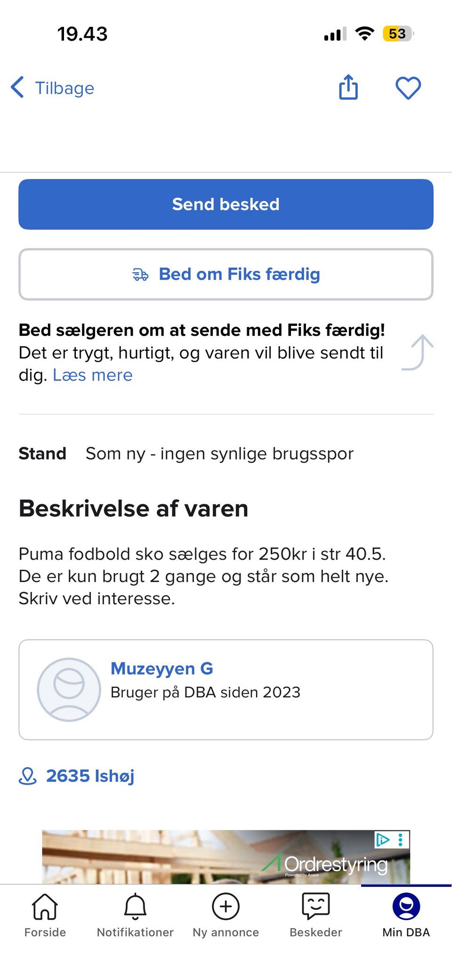This screenshot has width=452, height=980.
Task: Open the Læs mere link
Action: click(x=93, y=375)
